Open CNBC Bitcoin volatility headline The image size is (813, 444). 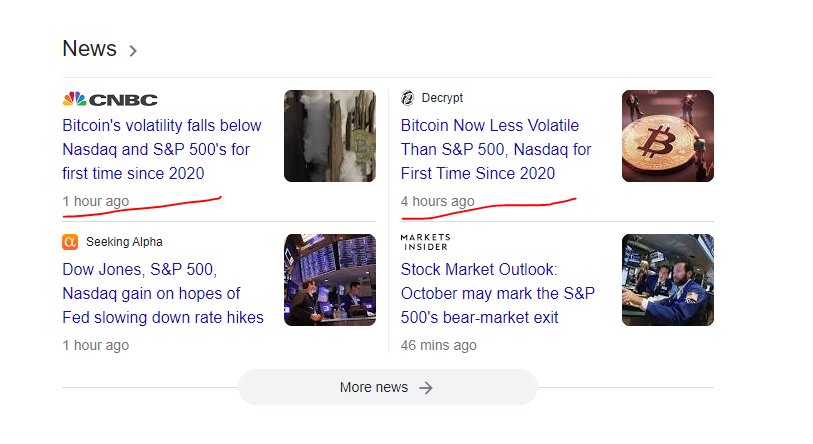[162, 149]
